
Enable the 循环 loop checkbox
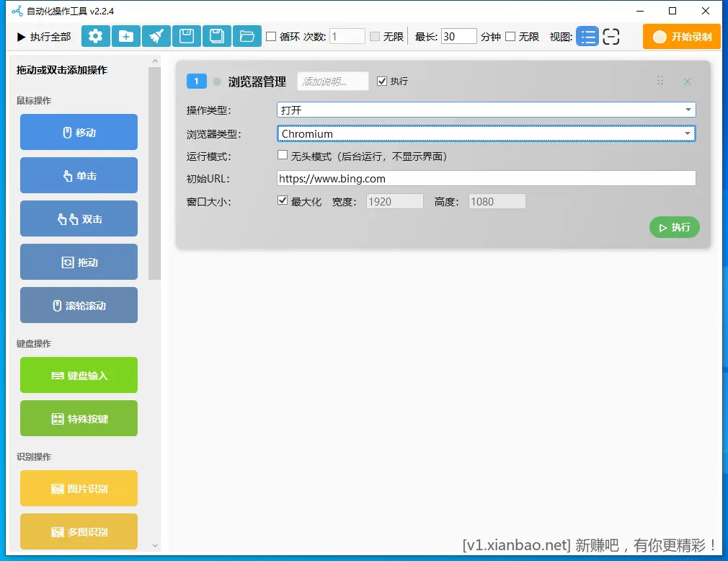(270, 35)
